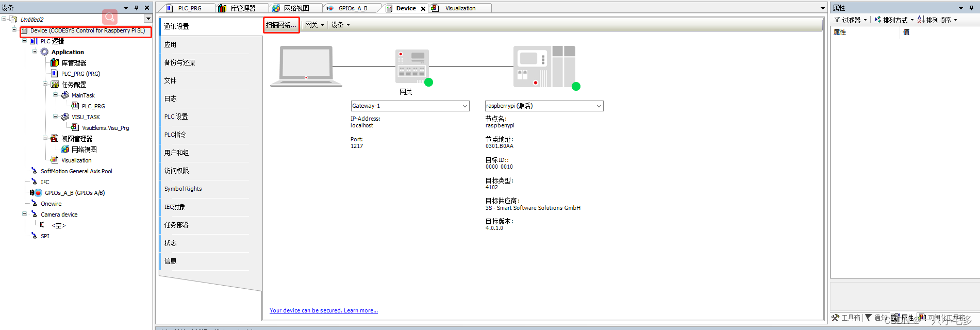
Task: Open the 日志 page
Action: click(205, 99)
